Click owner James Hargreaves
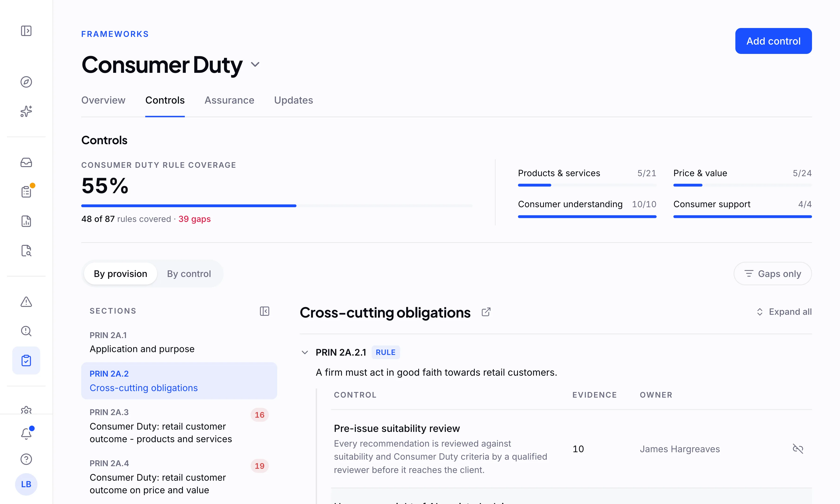The image size is (840, 504). 679,449
